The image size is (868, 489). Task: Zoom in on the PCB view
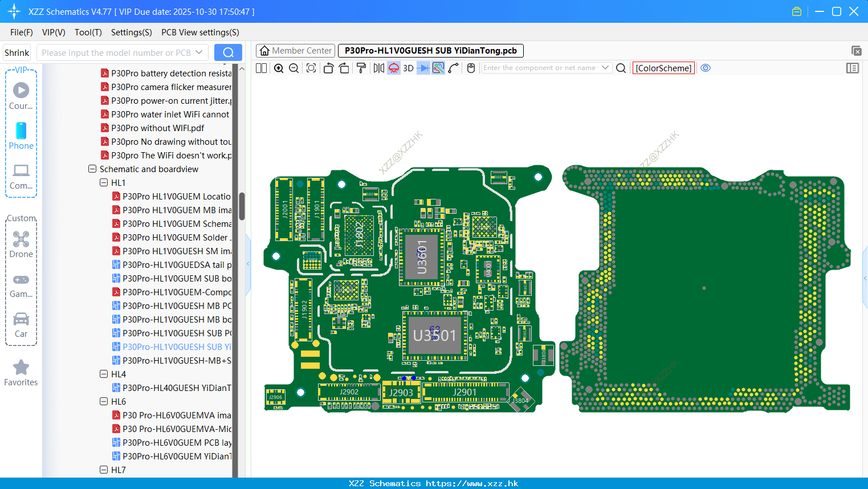click(279, 68)
